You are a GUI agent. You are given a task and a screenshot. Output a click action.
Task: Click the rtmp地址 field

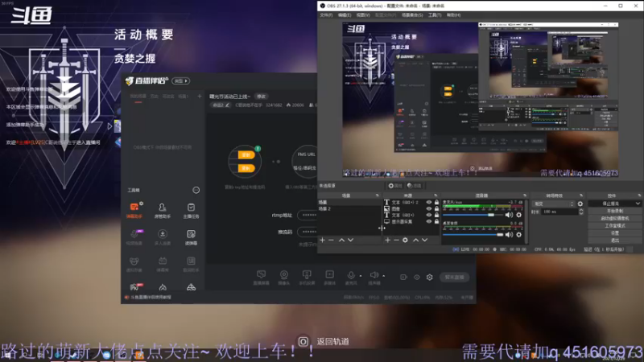308,215
